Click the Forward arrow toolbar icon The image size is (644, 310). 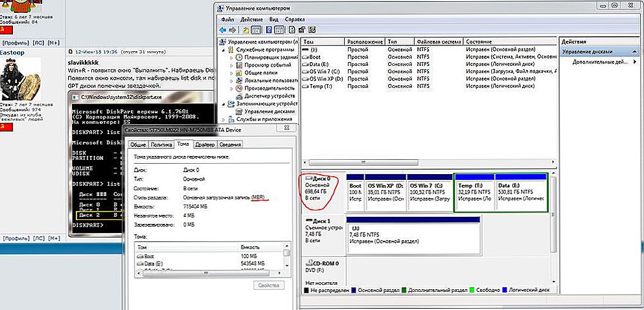pos(233,30)
